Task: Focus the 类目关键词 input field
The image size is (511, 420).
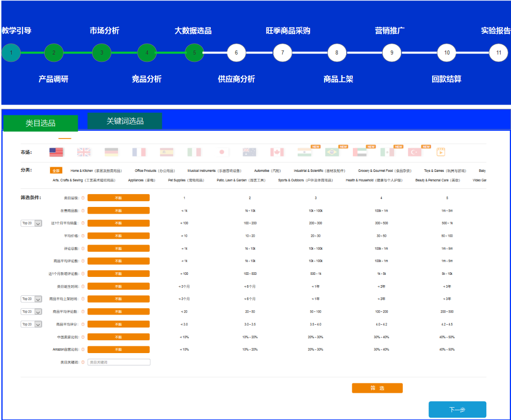Action: tap(119, 362)
